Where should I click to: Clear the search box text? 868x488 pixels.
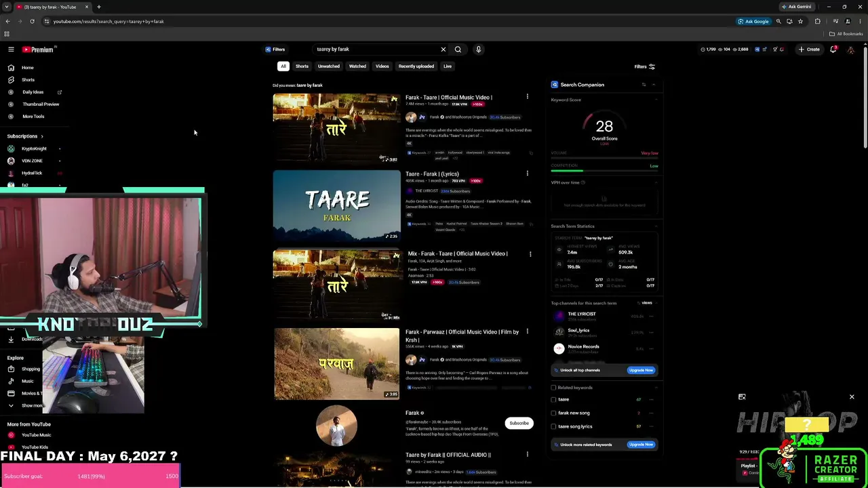pyautogui.click(x=443, y=49)
